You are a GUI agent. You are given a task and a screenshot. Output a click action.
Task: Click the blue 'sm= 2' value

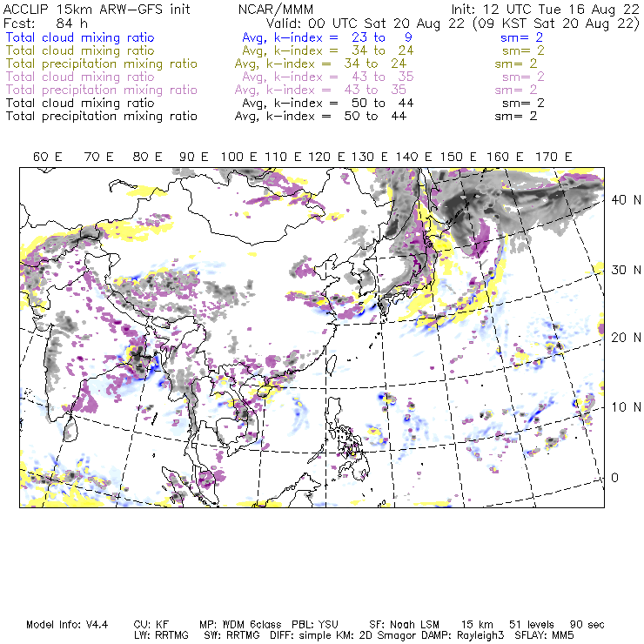pos(521,37)
